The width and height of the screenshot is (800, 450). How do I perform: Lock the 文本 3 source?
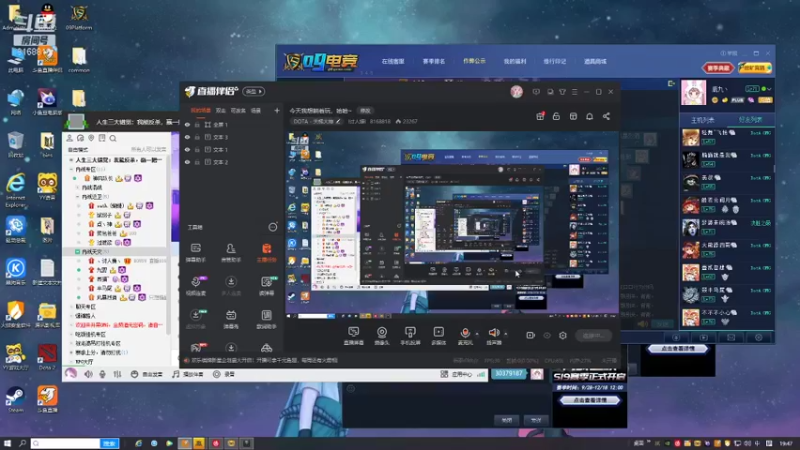pos(197,137)
